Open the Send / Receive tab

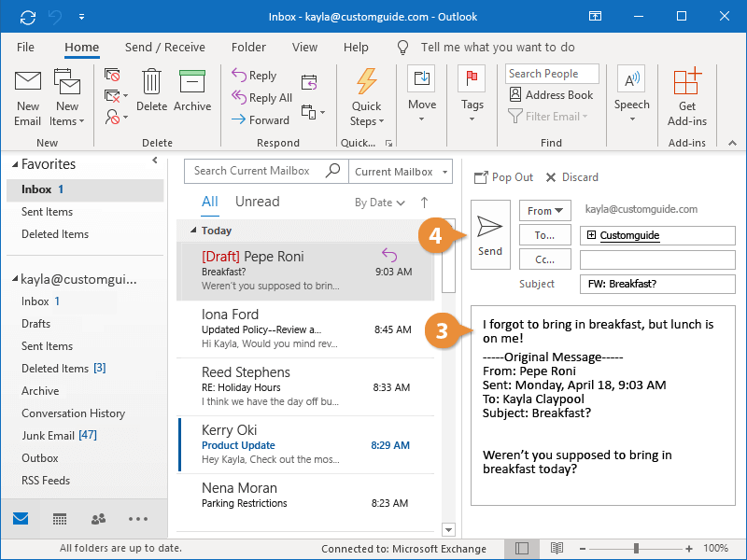[165, 48]
